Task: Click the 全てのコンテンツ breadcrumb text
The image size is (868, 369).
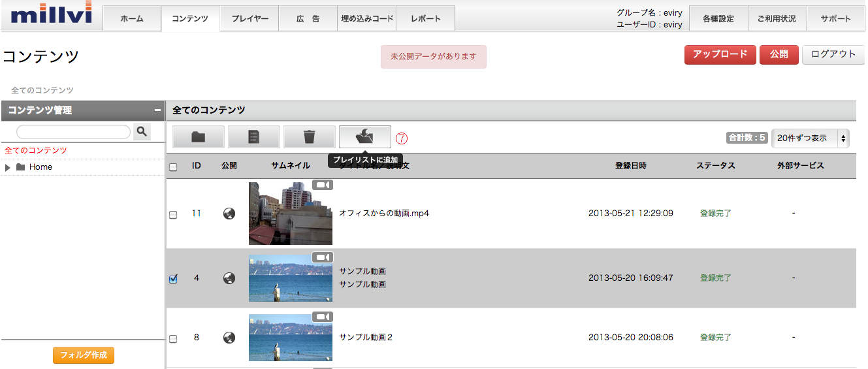Action: [x=42, y=90]
